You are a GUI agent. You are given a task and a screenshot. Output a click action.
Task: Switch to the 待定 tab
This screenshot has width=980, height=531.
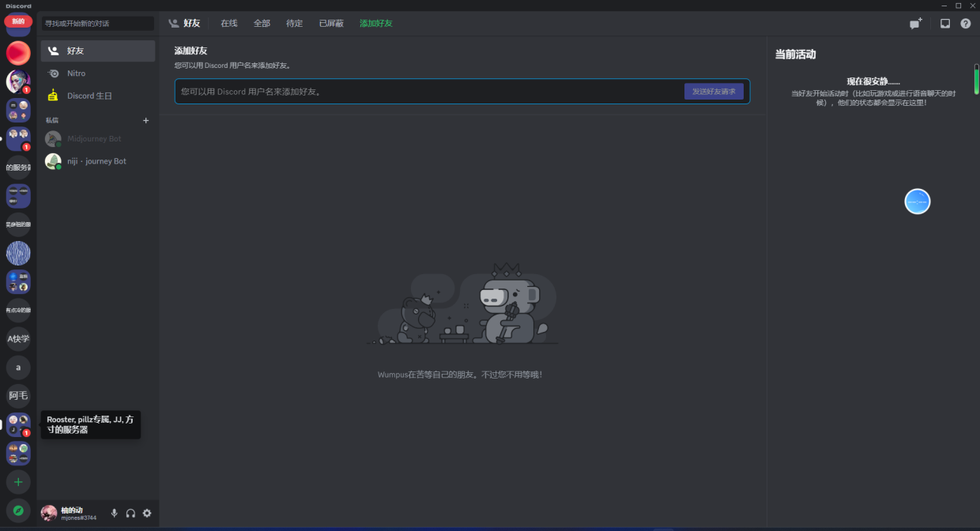[x=295, y=24]
